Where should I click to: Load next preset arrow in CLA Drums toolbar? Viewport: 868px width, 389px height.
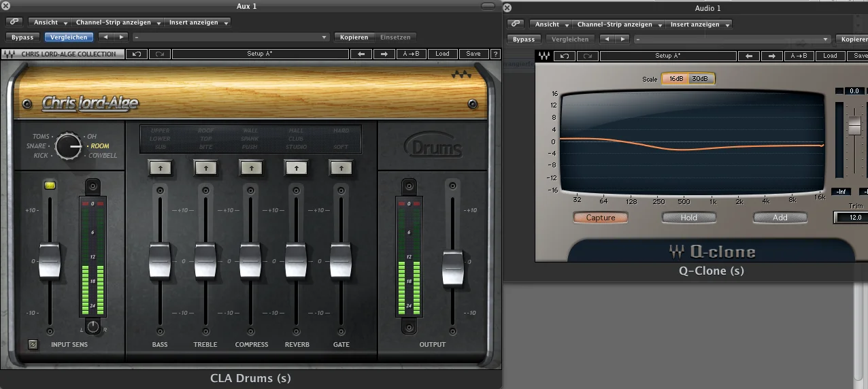pyautogui.click(x=384, y=54)
